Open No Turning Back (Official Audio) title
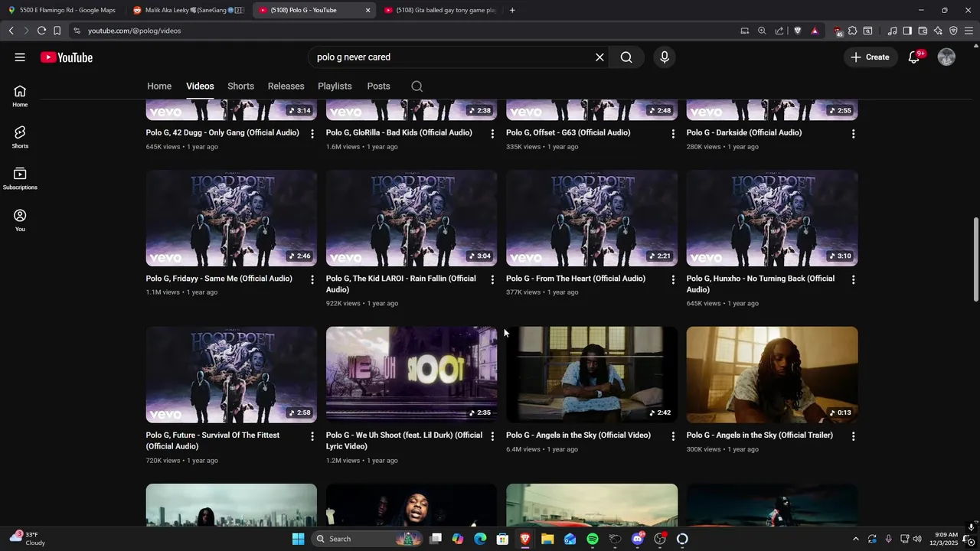980x551 pixels. [760, 284]
